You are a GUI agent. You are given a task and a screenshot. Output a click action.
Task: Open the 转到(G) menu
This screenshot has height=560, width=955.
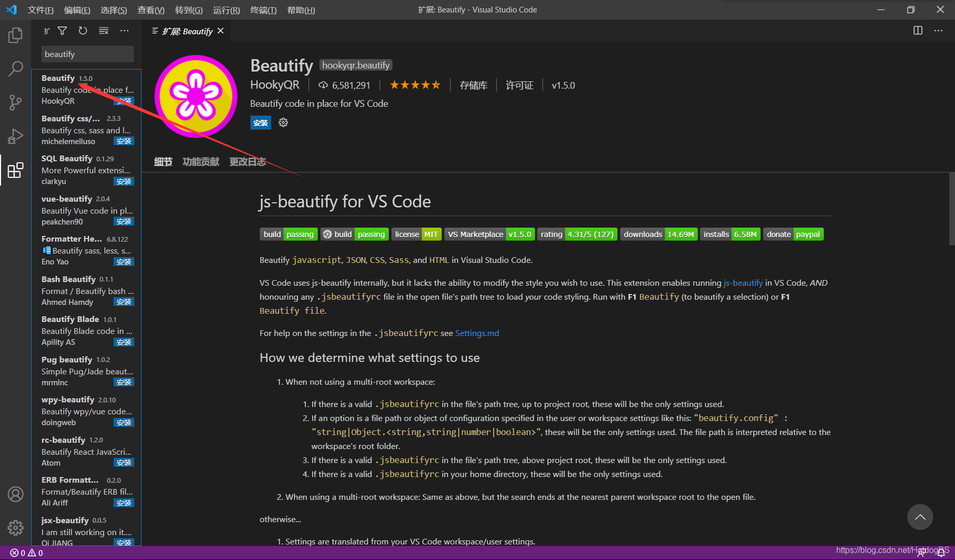189,10
